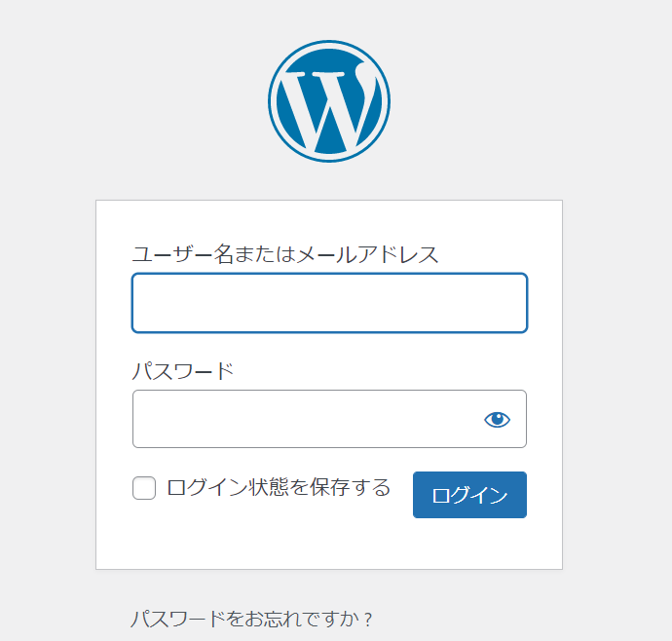The image size is (672, 641).
Task: Focus the ユーザー名またはメールアドレス input field
Action: tap(329, 303)
